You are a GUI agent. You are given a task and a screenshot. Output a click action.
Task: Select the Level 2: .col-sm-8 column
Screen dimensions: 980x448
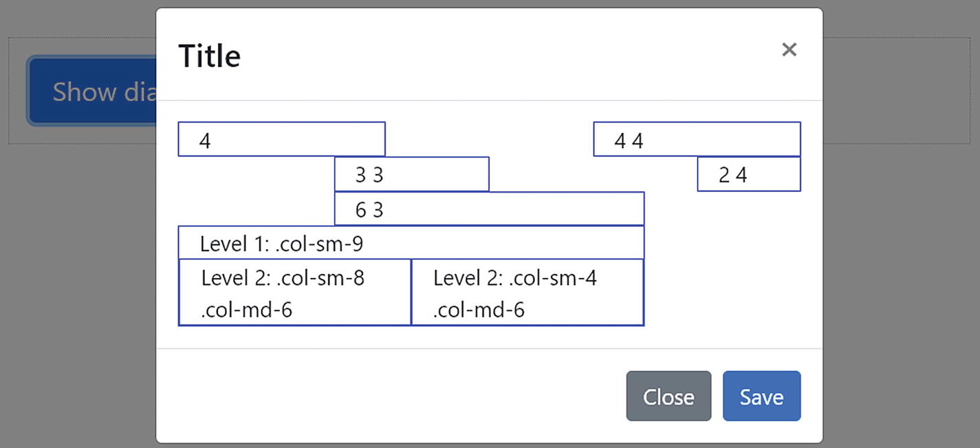[294, 291]
